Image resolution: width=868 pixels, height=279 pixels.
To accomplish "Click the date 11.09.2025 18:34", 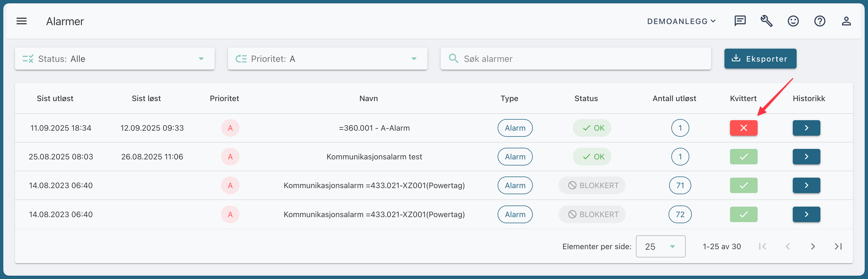I will coord(61,128).
